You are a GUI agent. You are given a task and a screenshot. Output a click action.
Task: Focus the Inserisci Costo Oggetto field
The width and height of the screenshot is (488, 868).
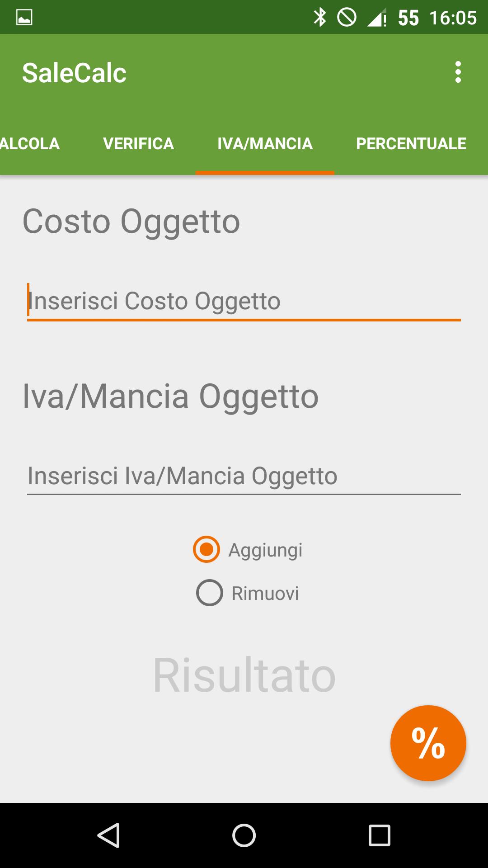click(x=244, y=301)
